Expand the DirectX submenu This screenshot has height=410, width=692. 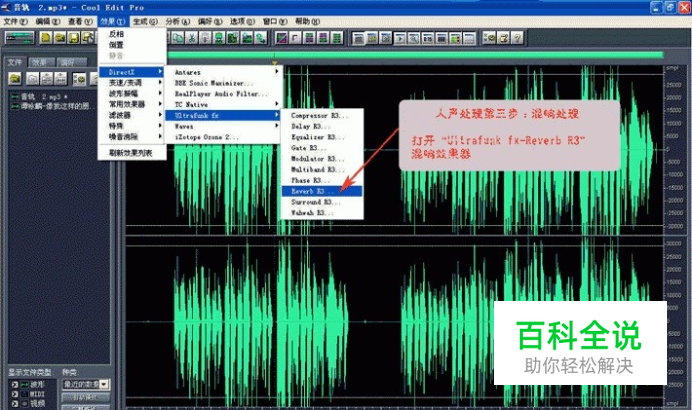click(132, 72)
